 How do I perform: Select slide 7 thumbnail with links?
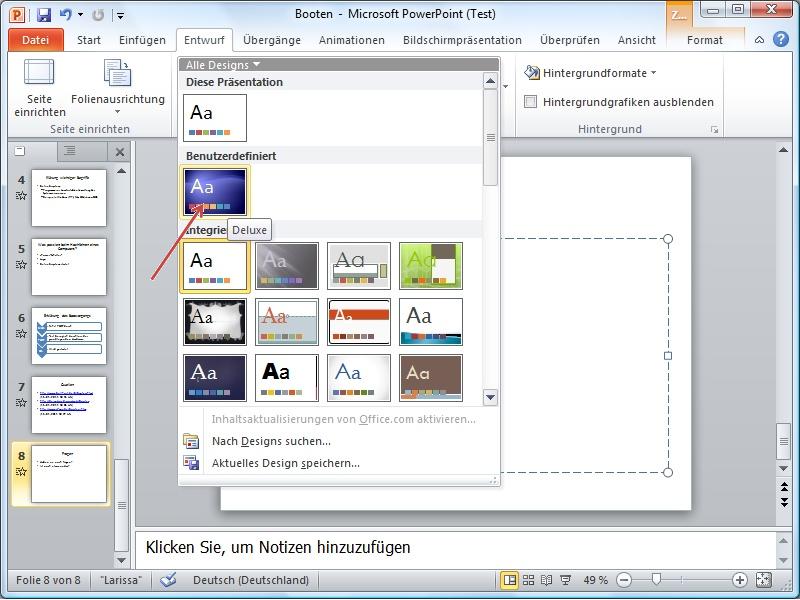(69, 405)
